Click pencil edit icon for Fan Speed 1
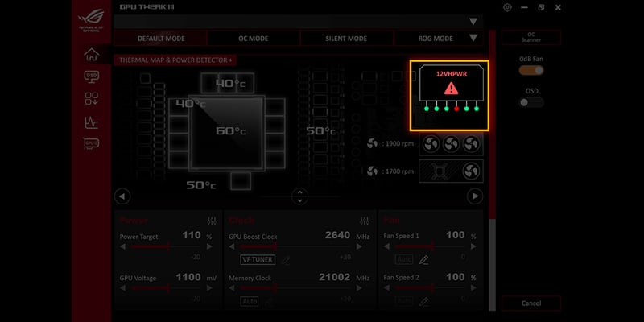 click(424, 260)
